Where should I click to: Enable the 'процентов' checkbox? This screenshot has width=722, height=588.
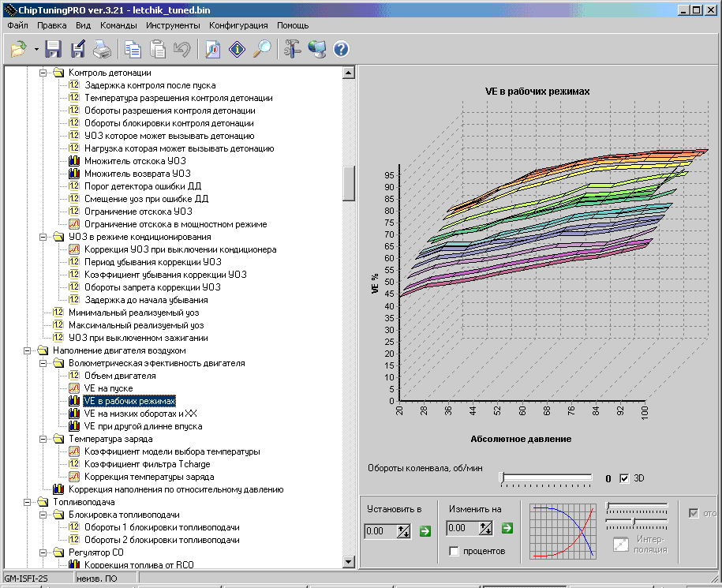[454, 551]
